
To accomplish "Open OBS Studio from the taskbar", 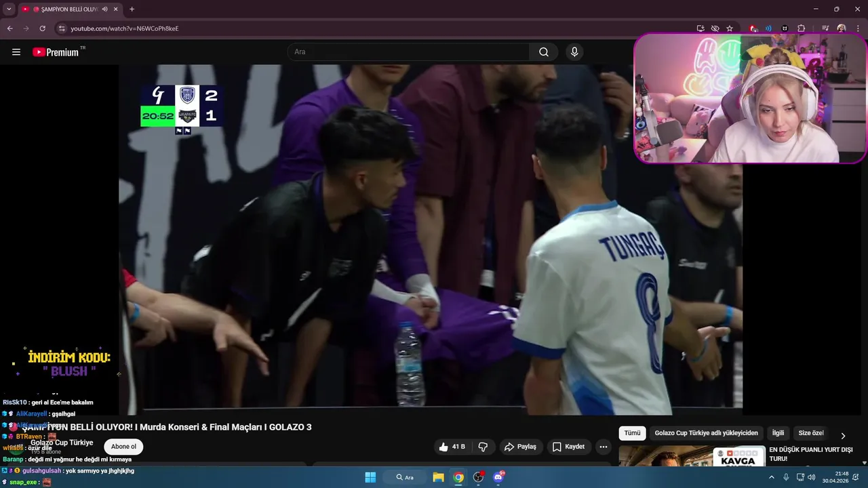I will 479,477.
